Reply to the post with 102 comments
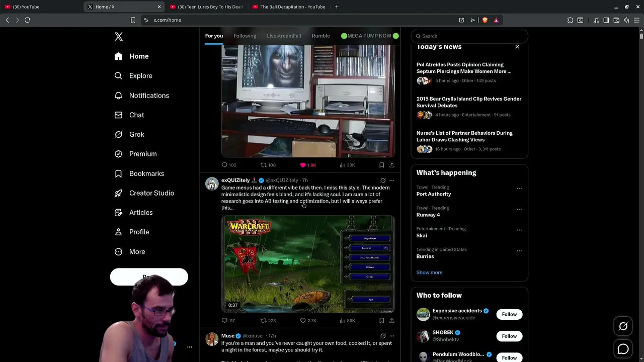The image size is (644, 362). coord(229,165)
